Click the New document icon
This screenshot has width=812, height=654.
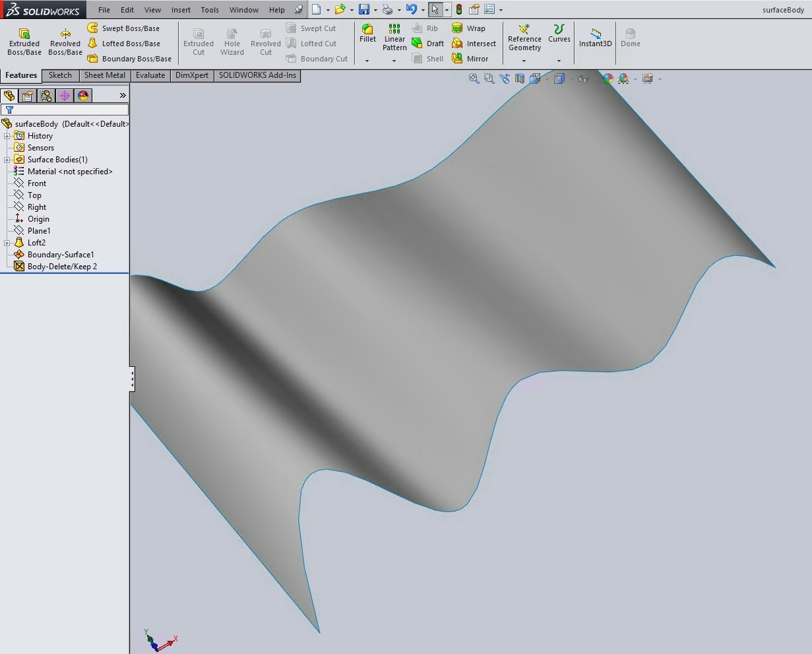[317, 9]
